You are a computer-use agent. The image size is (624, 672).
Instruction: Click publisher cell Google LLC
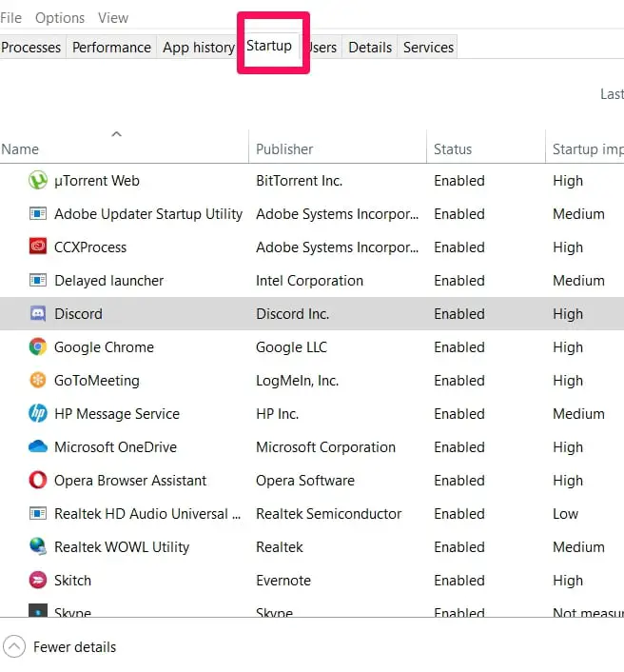pyautogui.click(x=291, y=347)
